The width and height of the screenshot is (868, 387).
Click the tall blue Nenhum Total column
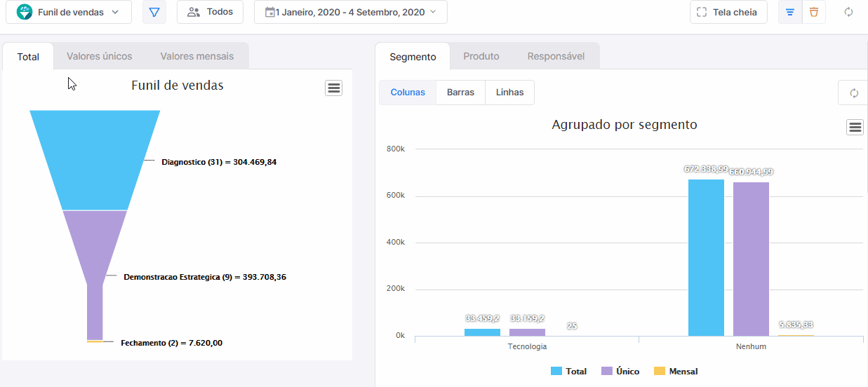(706, 258)
